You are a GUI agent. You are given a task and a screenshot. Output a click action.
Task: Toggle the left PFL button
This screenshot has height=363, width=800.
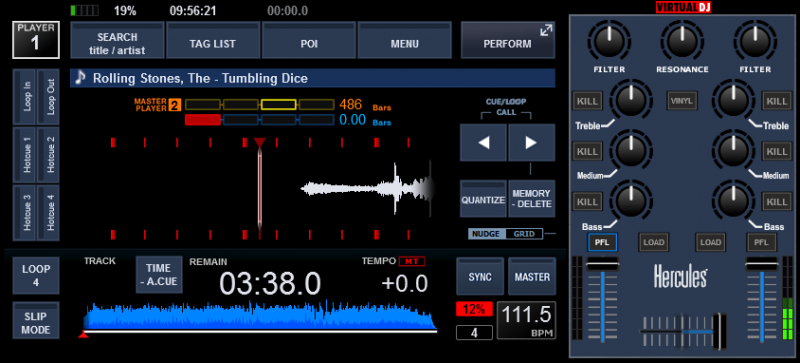pos(602,242)
